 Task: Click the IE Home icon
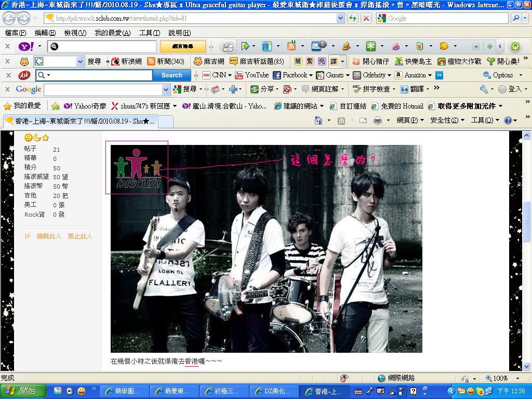coord(319,121)
